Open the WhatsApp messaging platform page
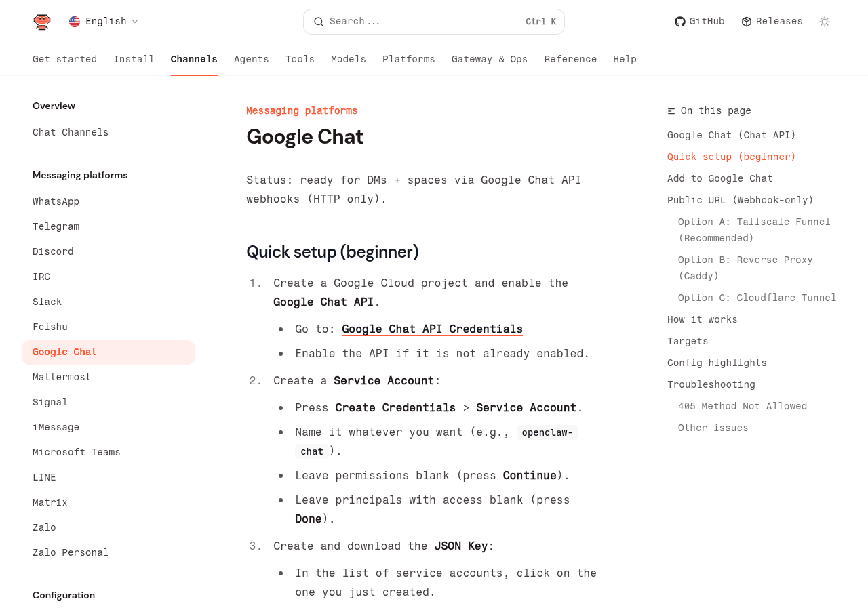This screenshot has width=868, height=610. pyautogui.click(x=56, y=200)
